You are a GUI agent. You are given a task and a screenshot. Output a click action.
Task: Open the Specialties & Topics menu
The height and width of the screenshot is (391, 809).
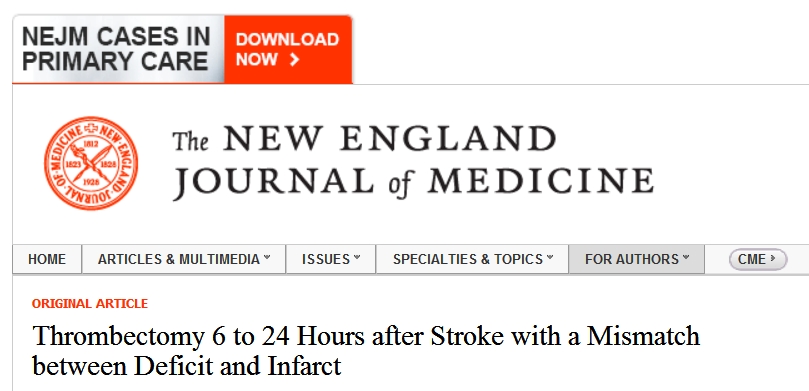(x=473, y=259)
